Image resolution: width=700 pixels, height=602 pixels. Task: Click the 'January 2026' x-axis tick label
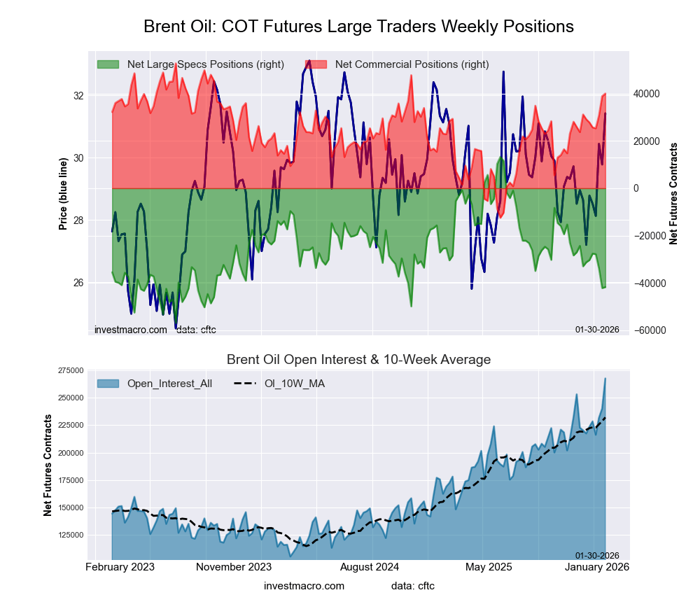pyautogui.click(x=596, y=566)
